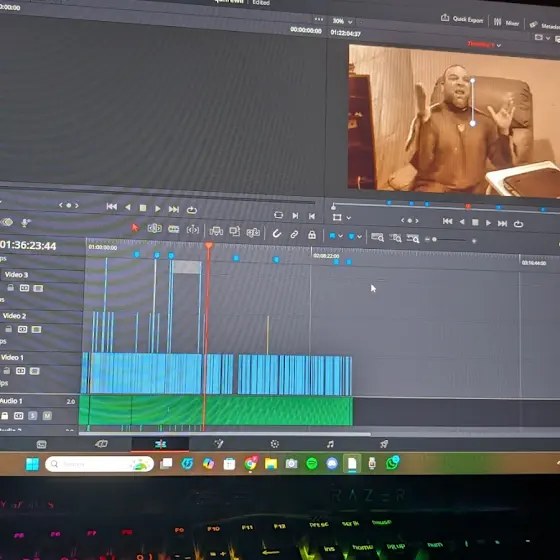Toggle the lock on Video 1 track

(x=7, y=370)
